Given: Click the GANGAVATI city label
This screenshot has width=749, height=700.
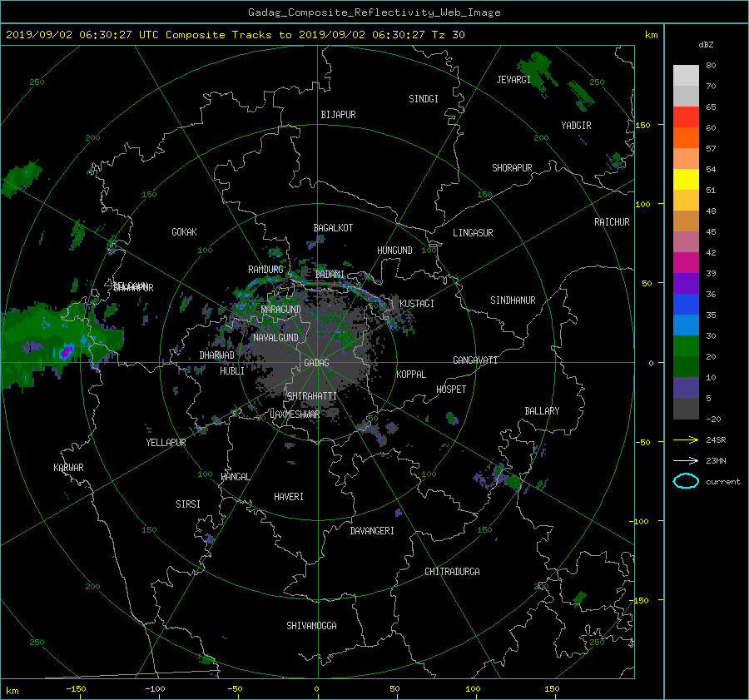Looking at the screenshot, I should [x=475, y=360].
